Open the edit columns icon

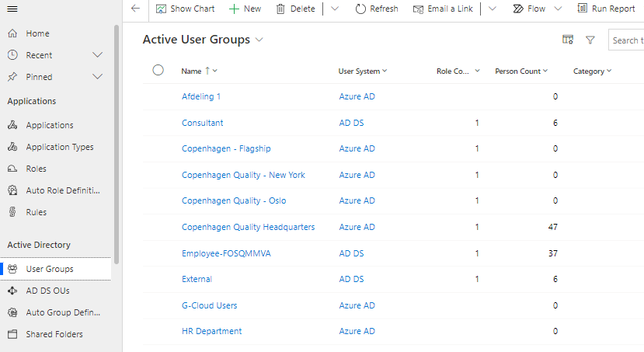click(568, 40)
